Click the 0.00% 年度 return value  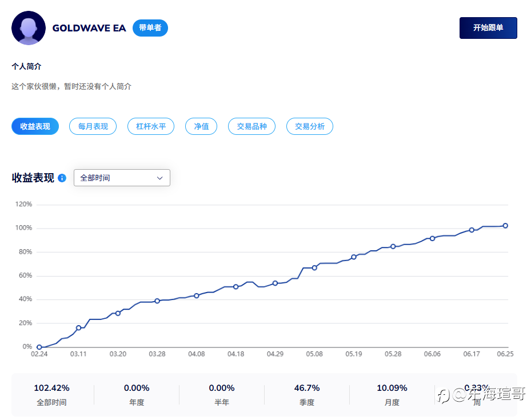coord(137,388)
